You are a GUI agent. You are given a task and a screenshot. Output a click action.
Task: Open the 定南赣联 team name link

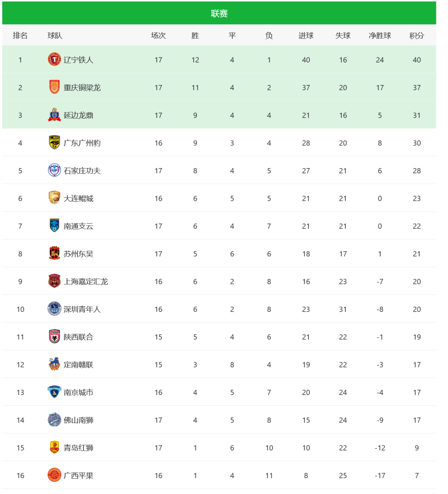(x=78, y=365)
